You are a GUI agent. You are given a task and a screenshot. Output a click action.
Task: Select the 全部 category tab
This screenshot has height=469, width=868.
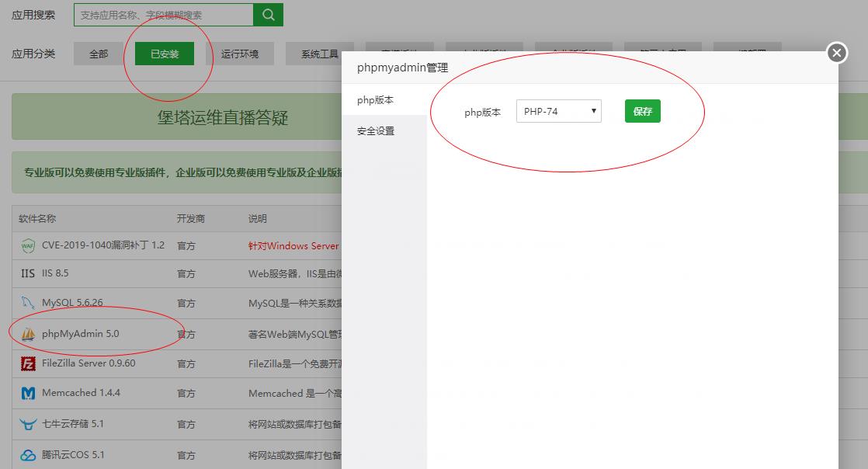click(x=99, y=54)
